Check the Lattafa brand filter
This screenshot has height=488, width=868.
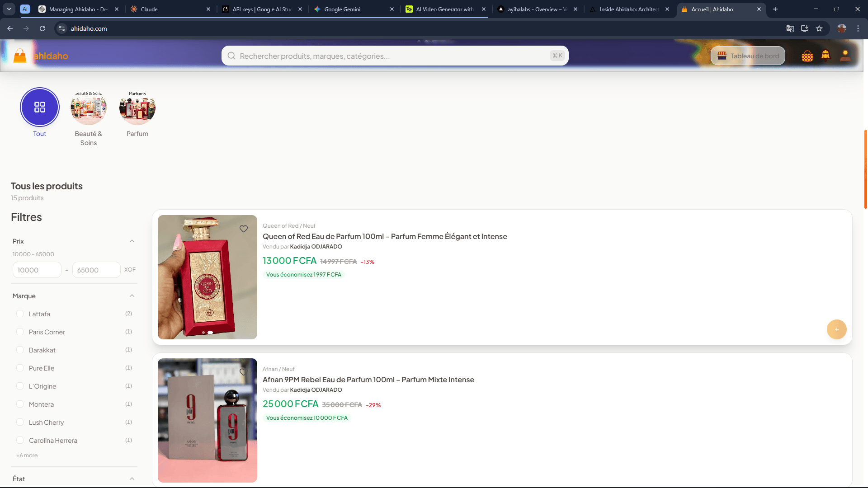tap(20, 314)
